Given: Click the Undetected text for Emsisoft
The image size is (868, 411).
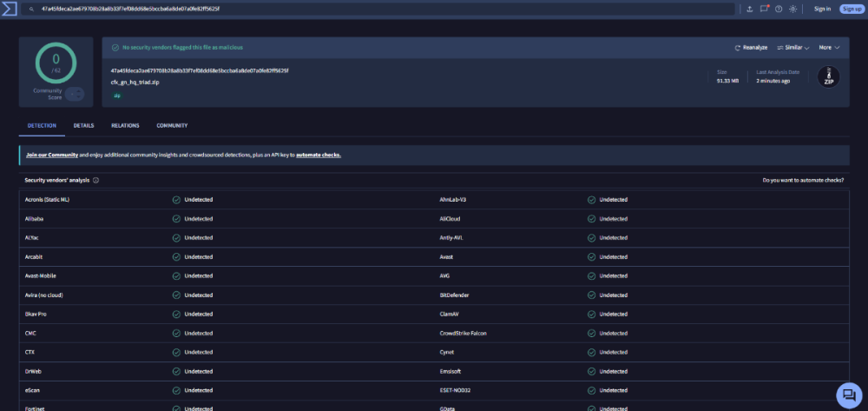Looking at the screenshot, I should 614,371.
